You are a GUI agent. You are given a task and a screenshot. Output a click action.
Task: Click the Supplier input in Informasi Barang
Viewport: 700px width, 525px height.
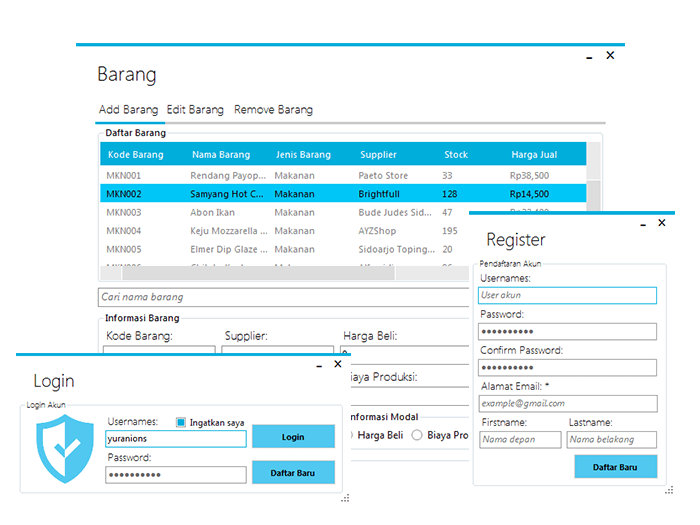point(277,350)
